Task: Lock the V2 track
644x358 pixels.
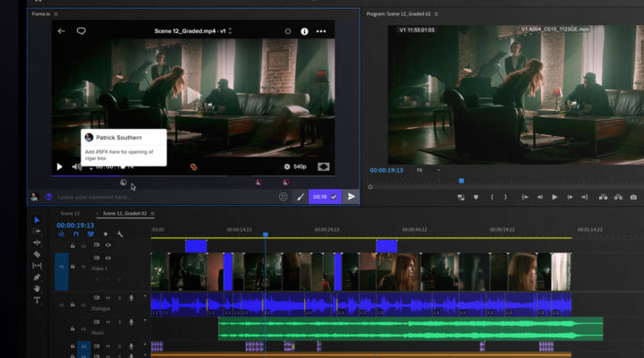Action: click(72, 246)
